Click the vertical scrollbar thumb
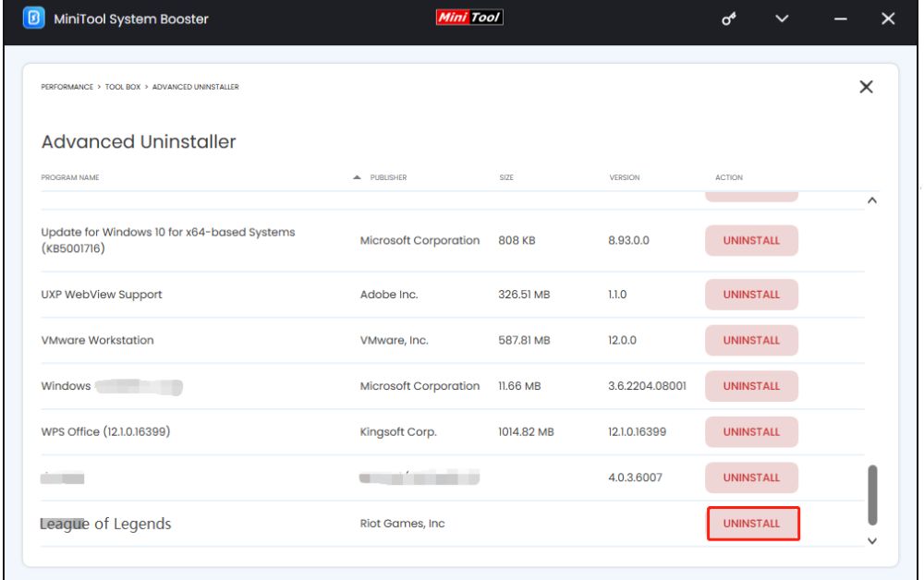Image resolution: width=924 pixels, height=580 pixels. 872,495
